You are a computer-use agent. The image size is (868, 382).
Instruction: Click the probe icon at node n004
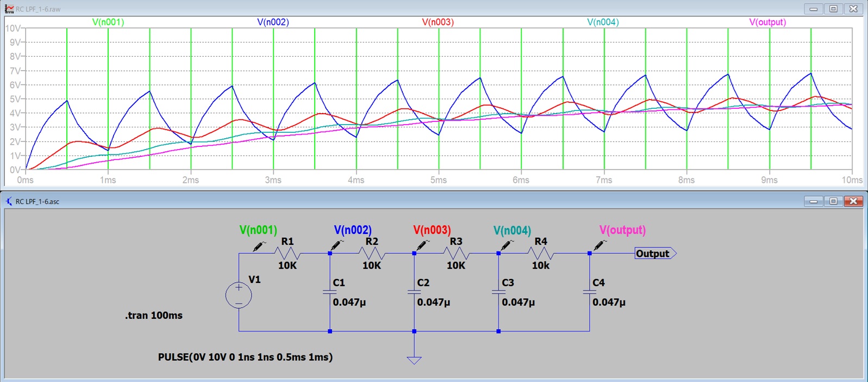(507, 245)
